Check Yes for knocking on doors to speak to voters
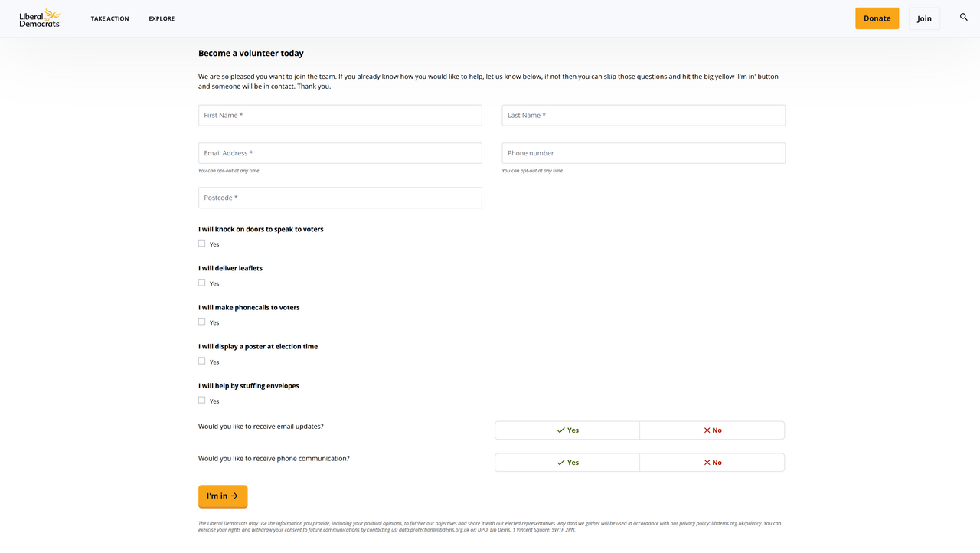The height and width of the screenshot is (553, 980). pos(201,243)
